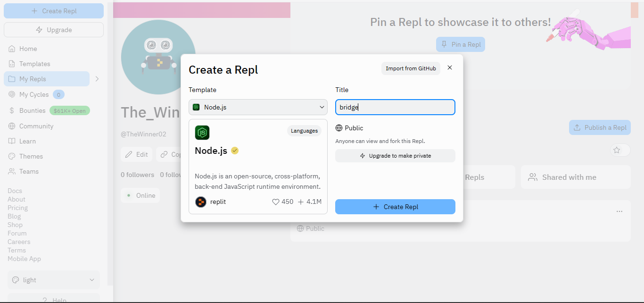Click the My Cycles spiral icon

pyautogui.click(x=12, y=94)
